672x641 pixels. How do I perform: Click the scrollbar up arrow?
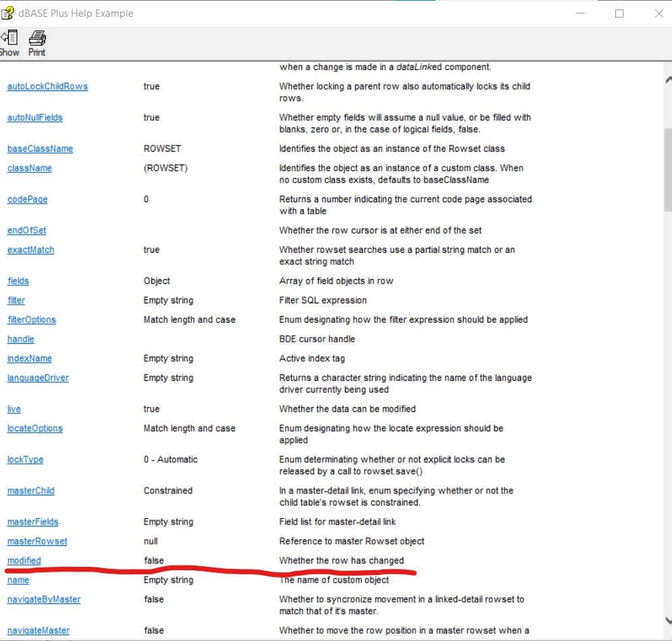click(667, 78)
